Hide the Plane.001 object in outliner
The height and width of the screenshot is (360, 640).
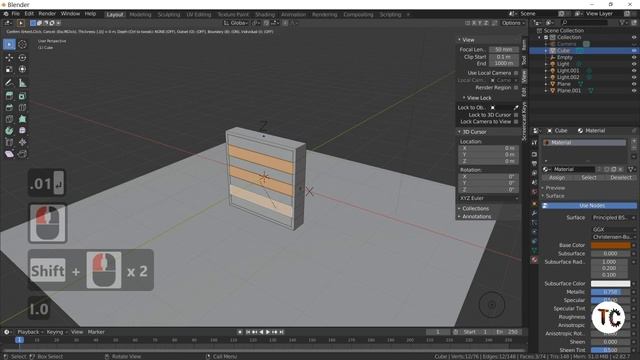[634, 91]
